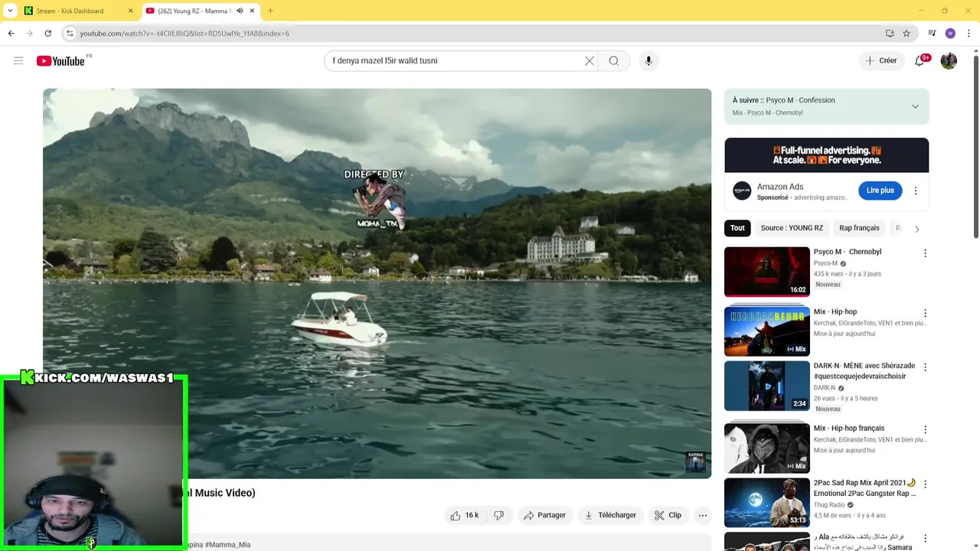This screenshot has height=551, width=980.
Task: Clear the search box with the X
Action: [590, 60]
